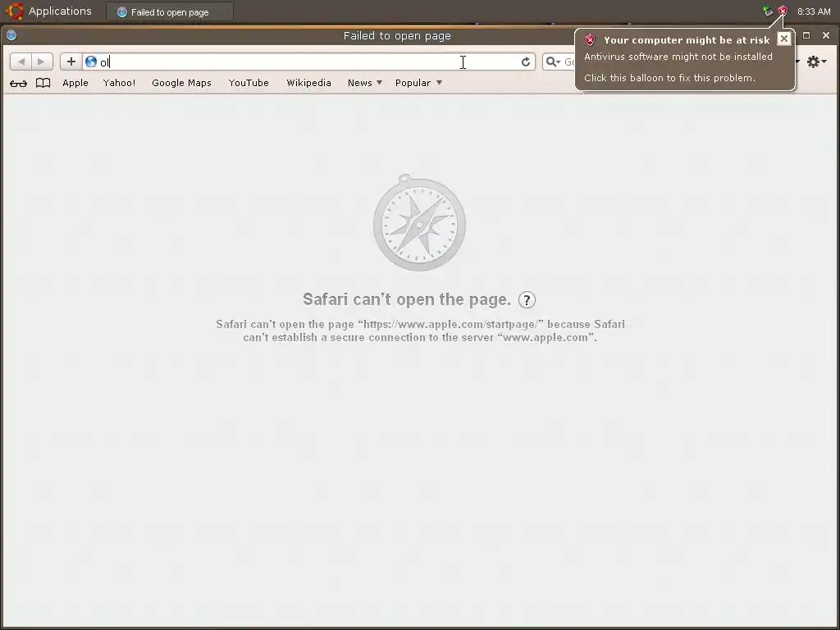Screen dimensions: 840x630
Task: Reload the page with the refresh icon
Action: click(x=526, y=62)
